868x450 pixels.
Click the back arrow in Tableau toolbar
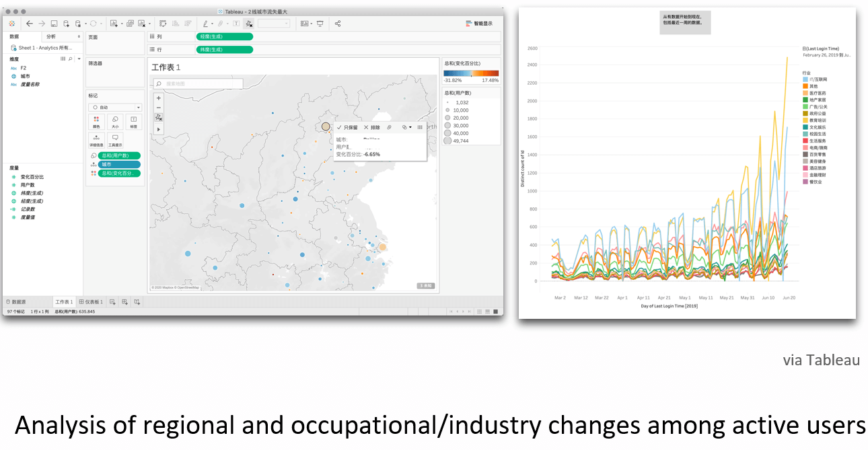coord(29,24)
